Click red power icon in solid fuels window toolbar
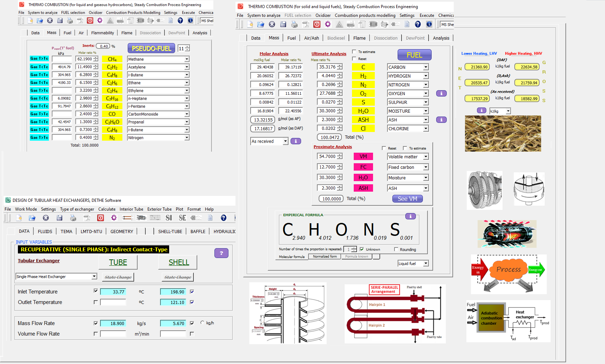Viewport: 605px width, 364px height. 317,24
